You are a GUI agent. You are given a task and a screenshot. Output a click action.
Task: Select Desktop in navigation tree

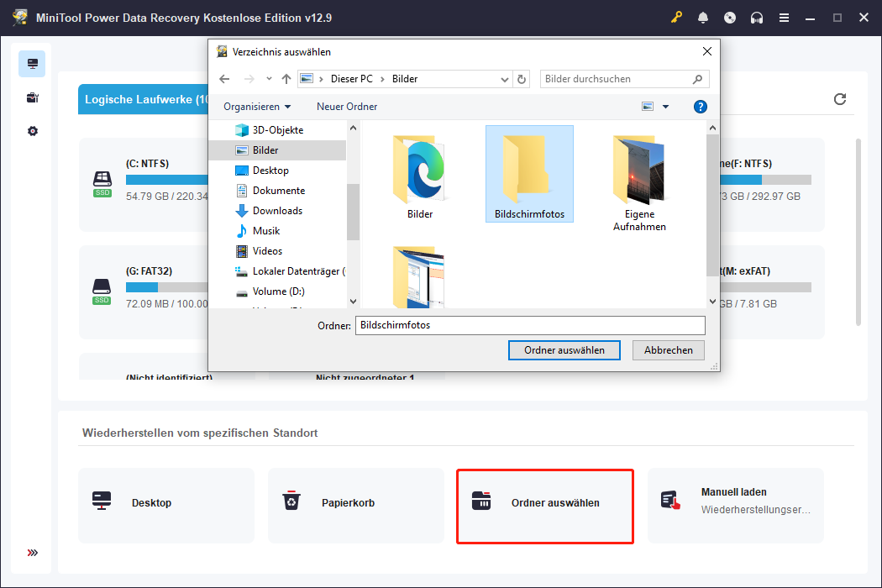(x=277, y=171)
